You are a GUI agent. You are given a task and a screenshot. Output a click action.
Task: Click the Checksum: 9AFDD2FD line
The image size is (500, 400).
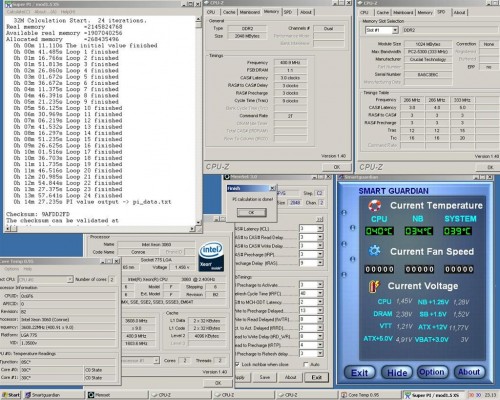(38, 214)
